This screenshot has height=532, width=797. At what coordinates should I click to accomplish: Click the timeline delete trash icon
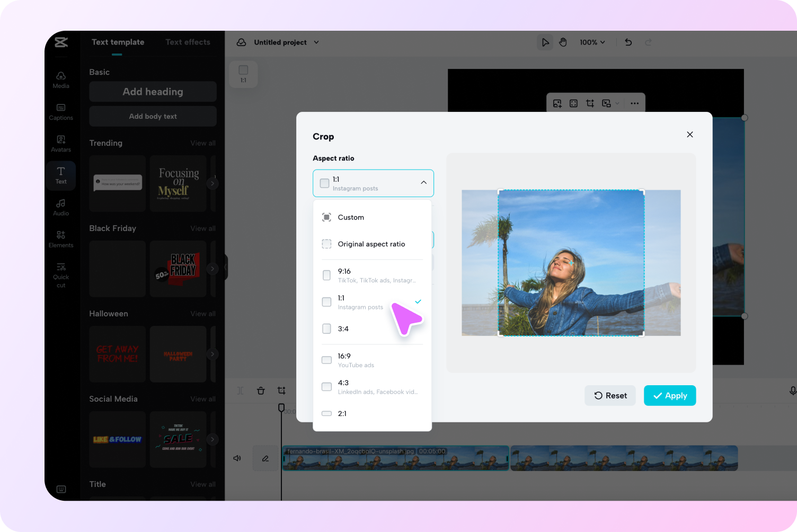click(x=261, y=391)
